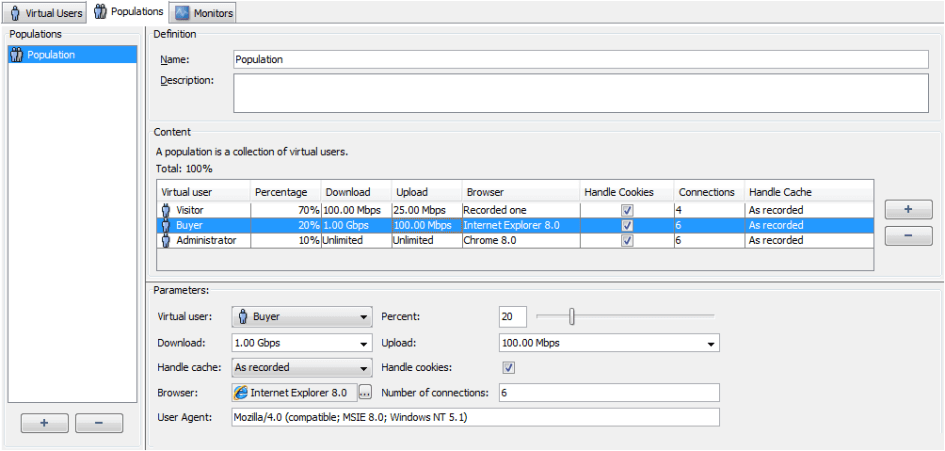Viewport: 945px width, 451px height.
Task: Add a virtual user with content plus button
Action: tap(908, 210)
